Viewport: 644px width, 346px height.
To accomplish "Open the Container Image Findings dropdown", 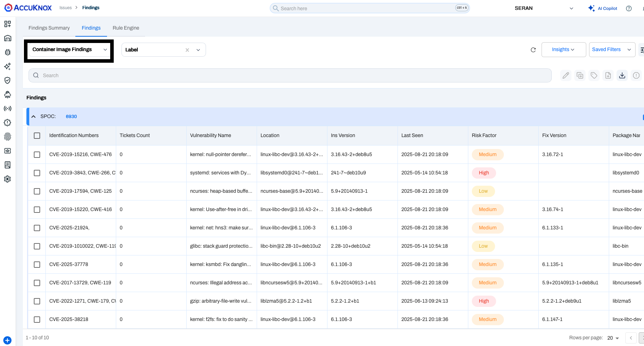I will (69, 50).
